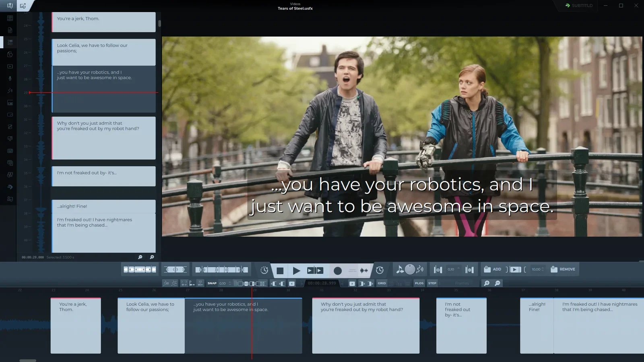Click timeline horizontal scrollbar thumb
Viewport: 644px width, 362px height.
(28, 360)
